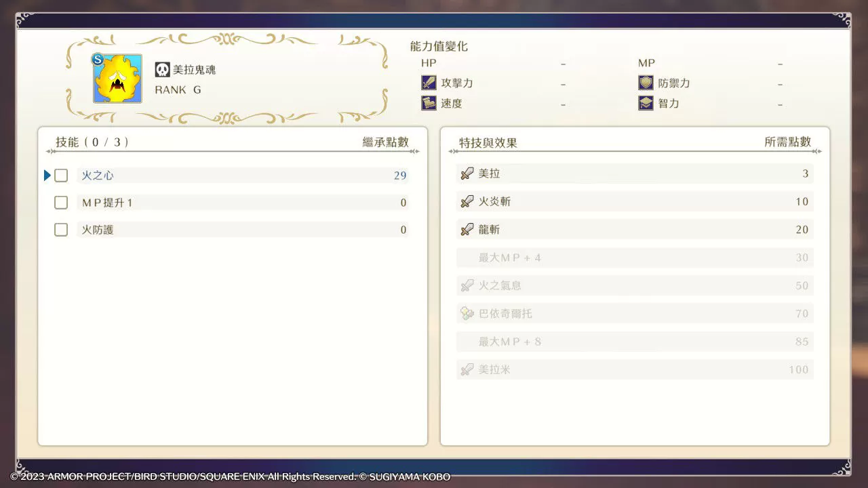This screenshot has height=488, width=868.
Task: Select the 美拉 ability row
Action: (x=635, y=174)
